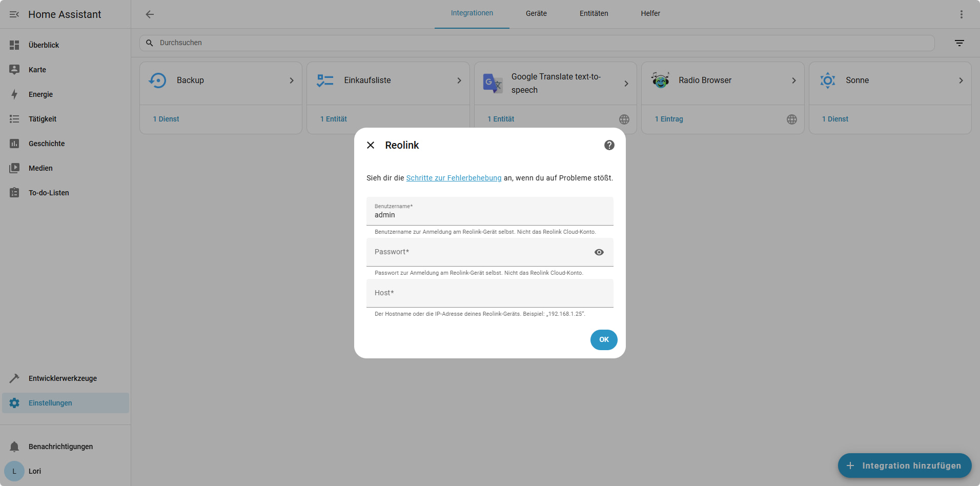Click the Backup card title
The width and height of the screenshot is (980, 486).
190,80
